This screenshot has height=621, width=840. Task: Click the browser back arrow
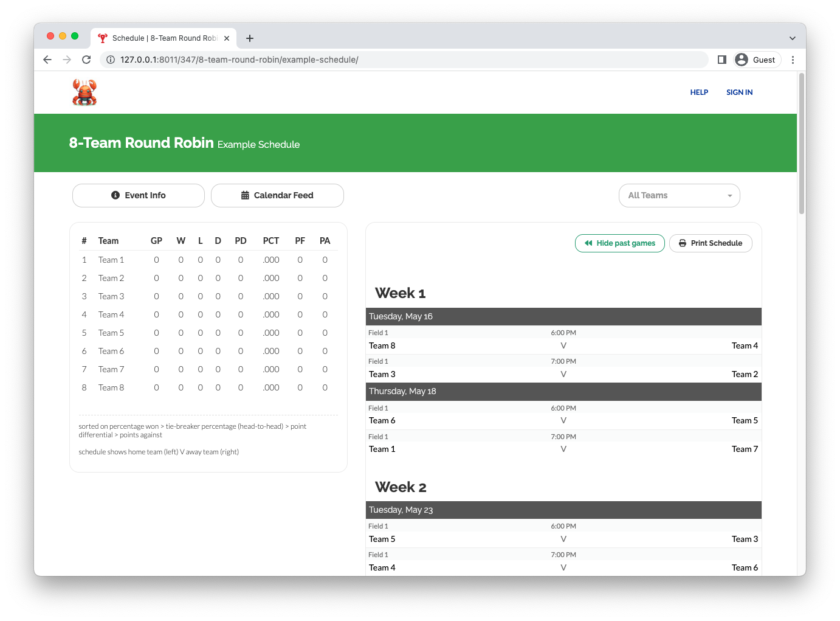[47, 60]
